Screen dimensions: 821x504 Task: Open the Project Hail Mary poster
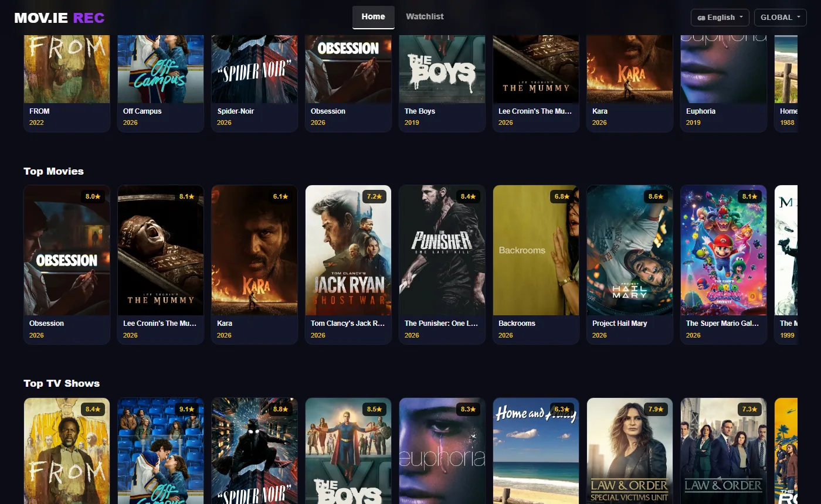coord(630,250)
